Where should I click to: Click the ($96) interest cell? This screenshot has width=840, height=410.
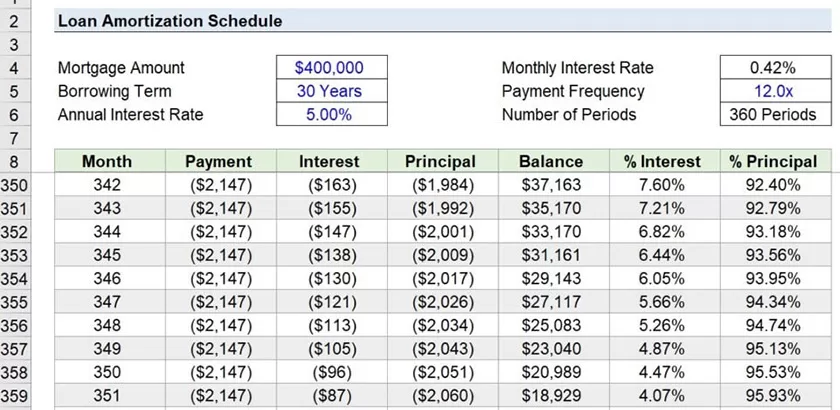[329, 372]
